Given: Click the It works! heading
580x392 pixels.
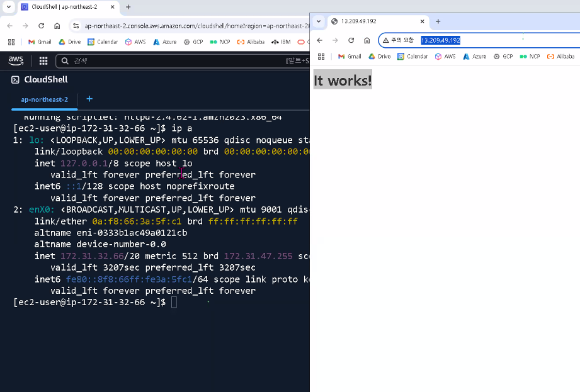Looking at the screenshot, I should pyautogui.click(x=343, y=81).
